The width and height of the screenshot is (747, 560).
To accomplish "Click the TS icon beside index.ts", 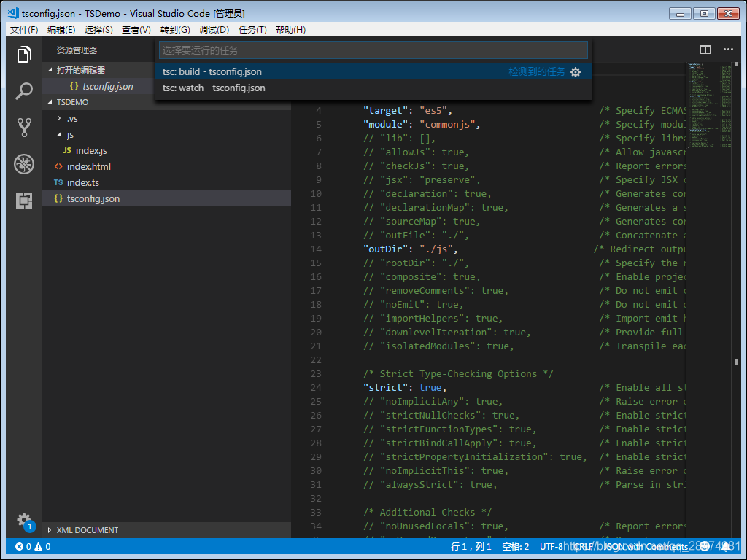I will coord(58,182).
